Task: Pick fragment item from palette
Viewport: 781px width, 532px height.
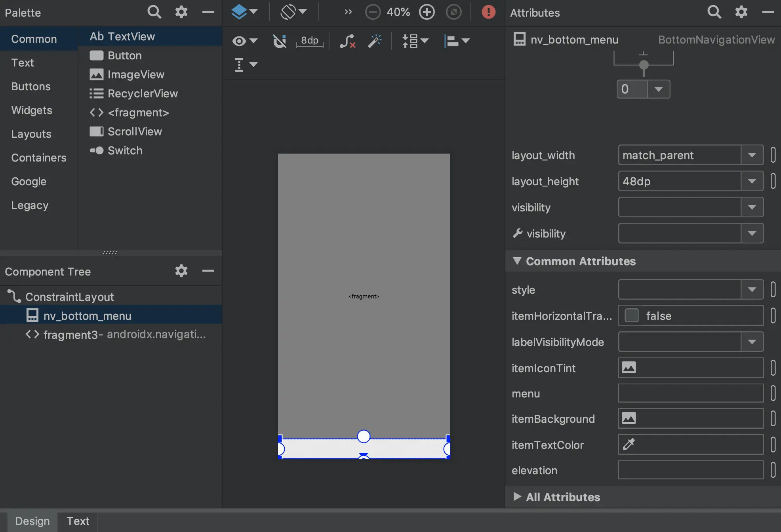Action: 150,112
